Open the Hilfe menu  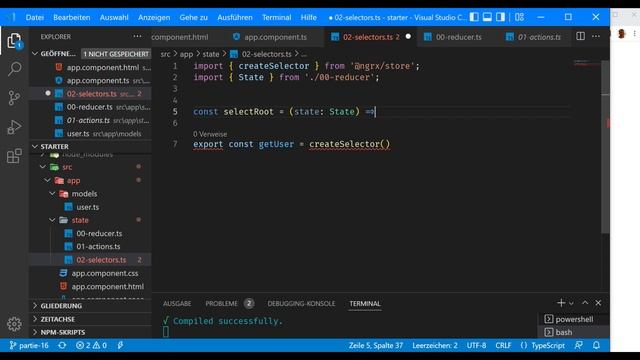[309, 17]
